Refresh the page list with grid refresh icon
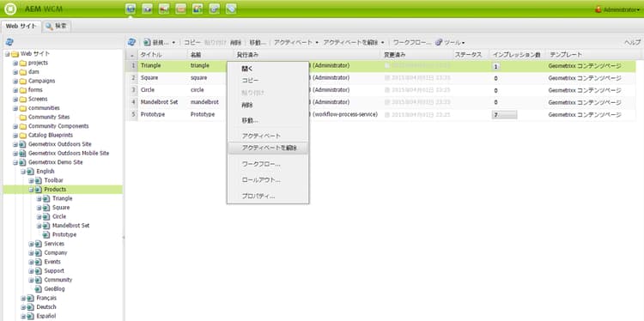This screenshot has width=644, height=321. tap(131, 42)
